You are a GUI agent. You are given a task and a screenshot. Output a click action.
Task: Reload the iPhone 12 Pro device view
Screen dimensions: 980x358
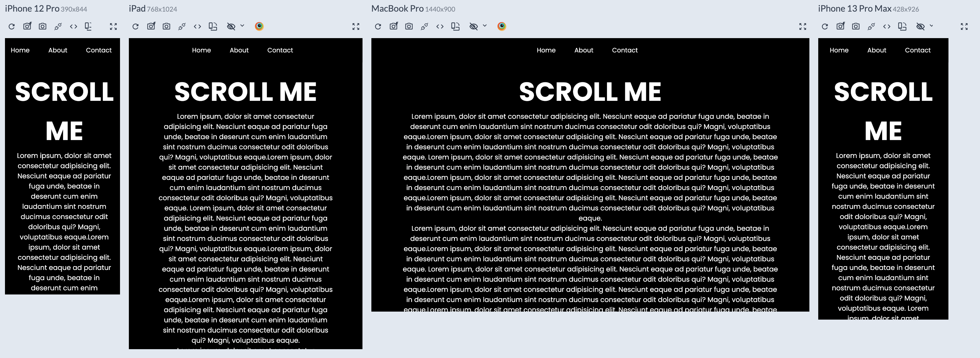pos(12,26)
